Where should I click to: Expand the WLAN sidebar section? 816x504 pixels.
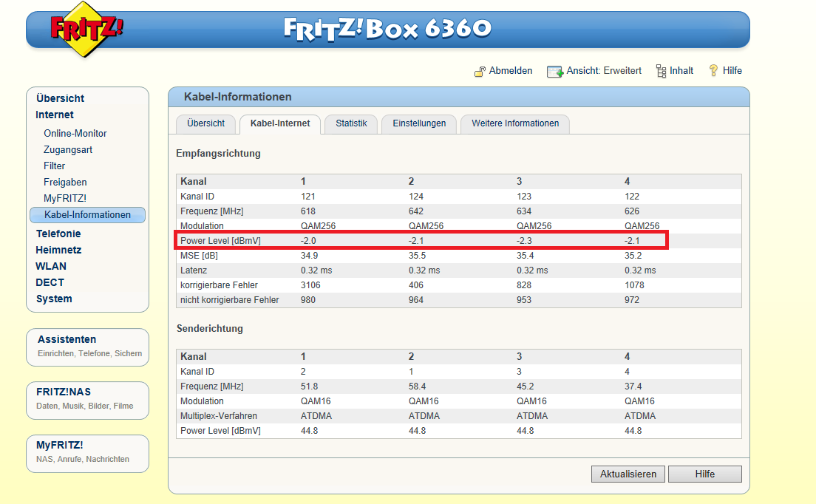[x=51, y=266]
